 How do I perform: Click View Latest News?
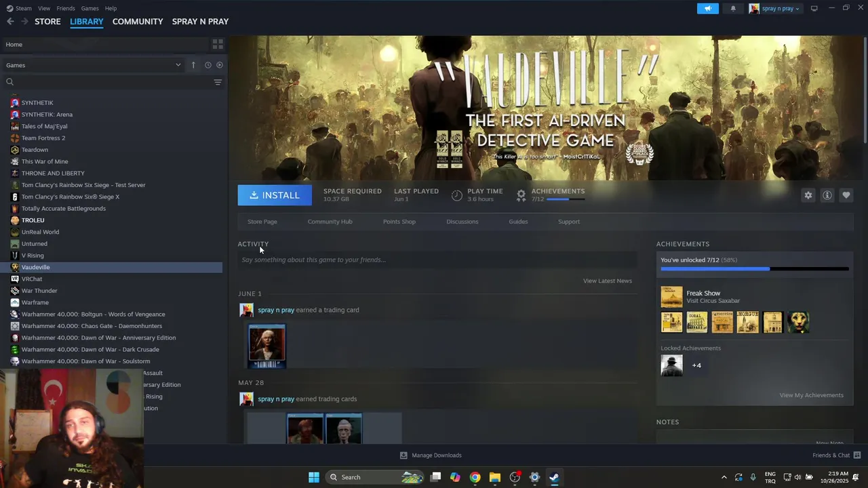point(608,281)
